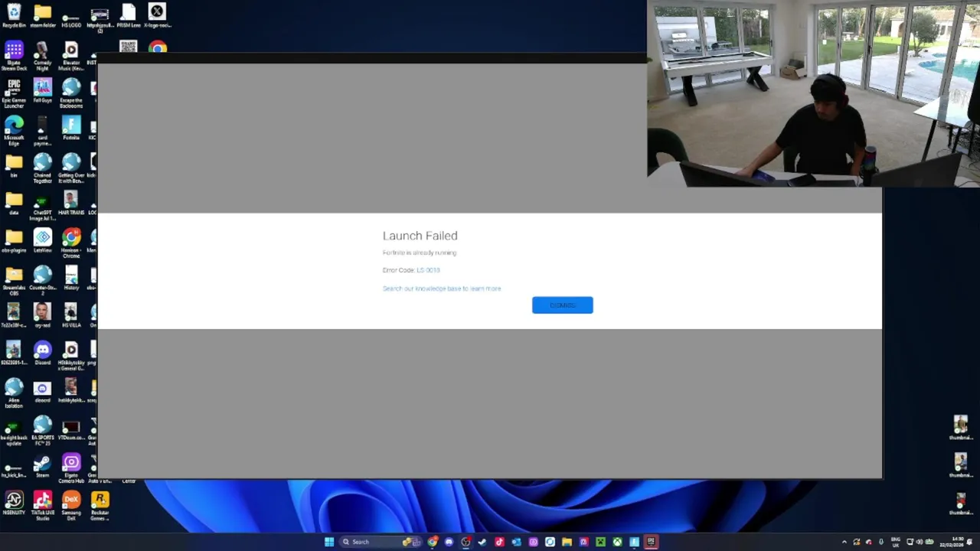The image size is (980, 551).
Task: Select the Launch Failed heading text
Action: click(x=420, y=236)
